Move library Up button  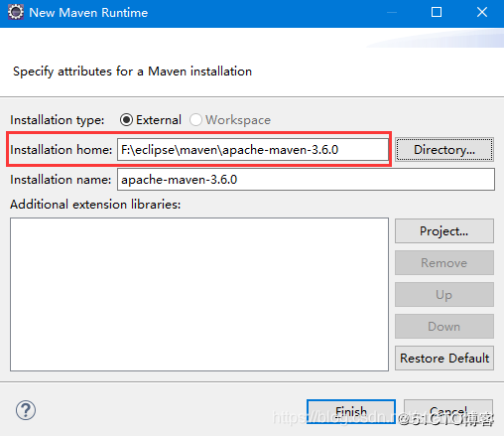[444, 294]
